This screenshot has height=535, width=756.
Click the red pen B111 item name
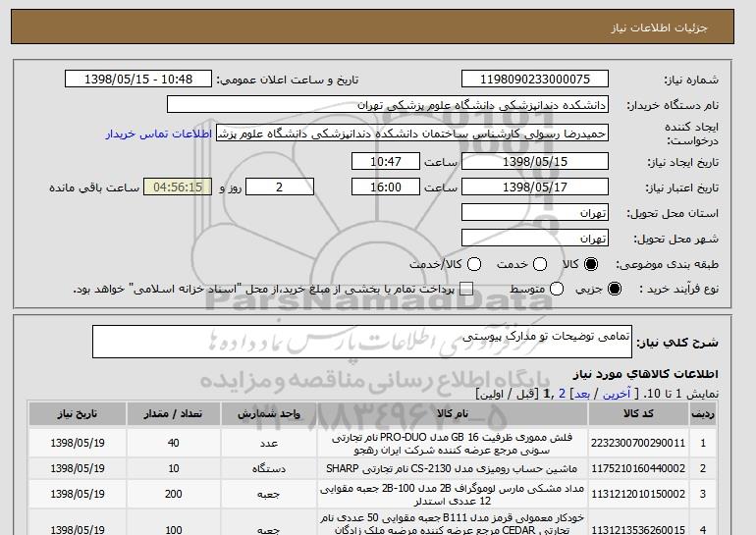point(453,524)
